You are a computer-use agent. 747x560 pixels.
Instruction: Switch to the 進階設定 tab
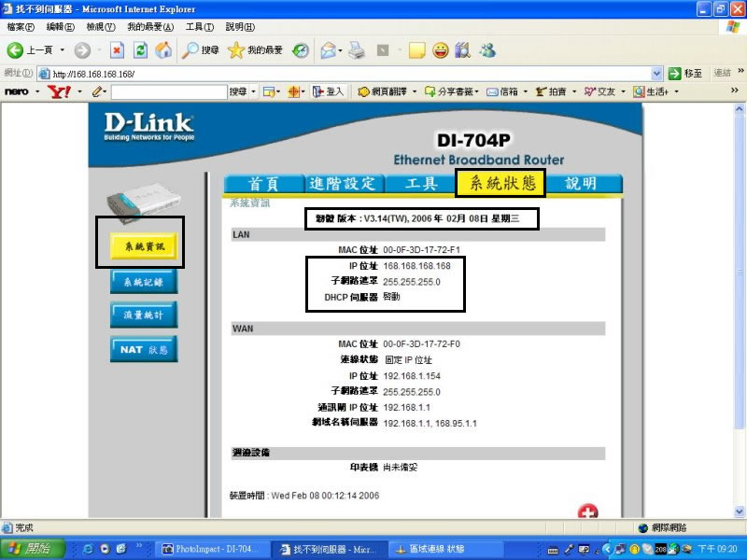pyautogui.click(x=343, y=183)
